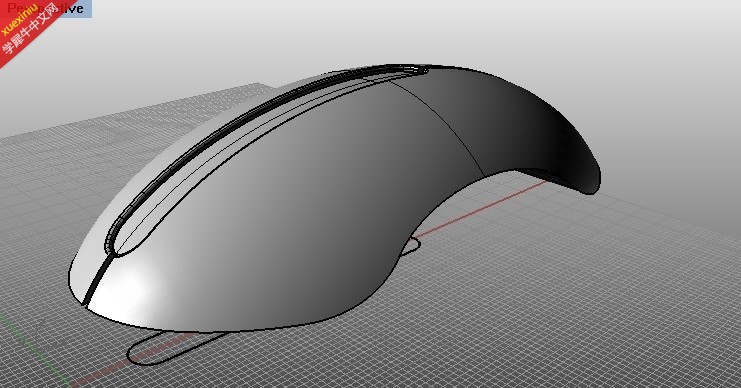Click the seam's upper end near the top
The image size is (741, 388).
416,70
